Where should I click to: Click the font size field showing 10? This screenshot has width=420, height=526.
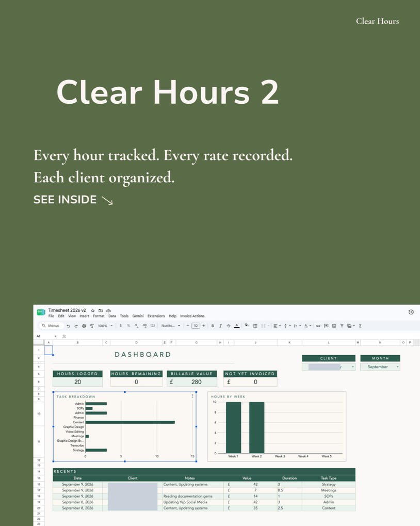click(196, 326)
